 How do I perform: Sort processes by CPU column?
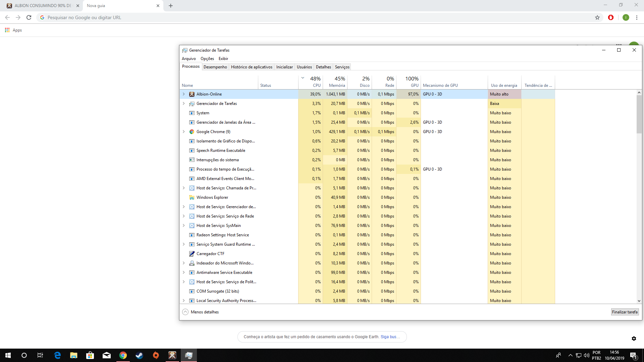pos(311,82)
